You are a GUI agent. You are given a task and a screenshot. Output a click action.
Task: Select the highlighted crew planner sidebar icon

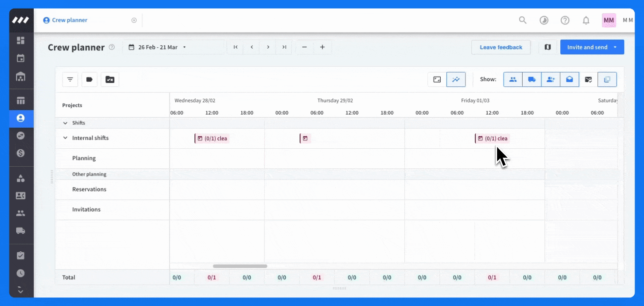[20, 118]
